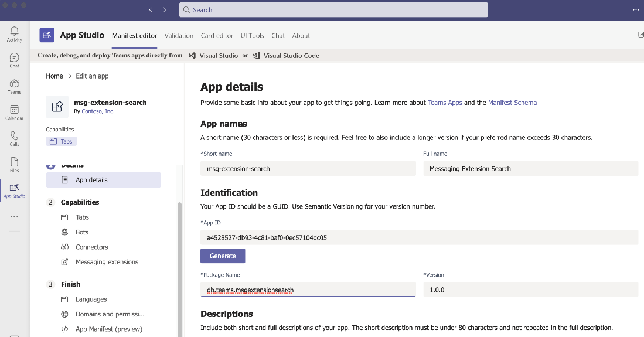
Task: Click the Connectors icon
Action: (x=64, y=247)
